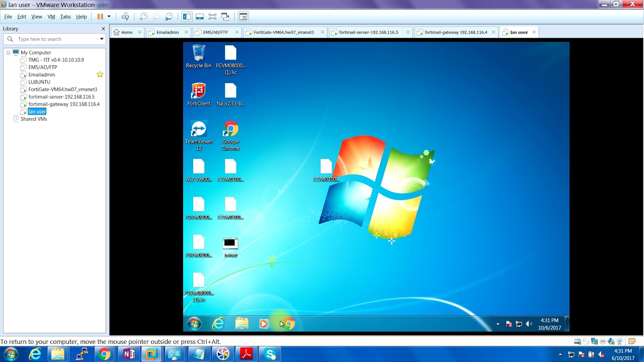Open the snapshot manager toolbar icon
This screenshot has width=644, height=362.
pos(169,17)
